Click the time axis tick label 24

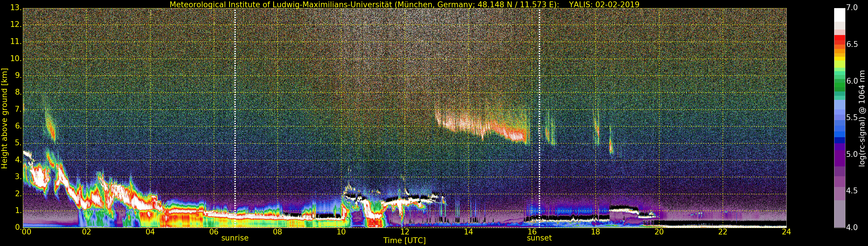(786, 232)
